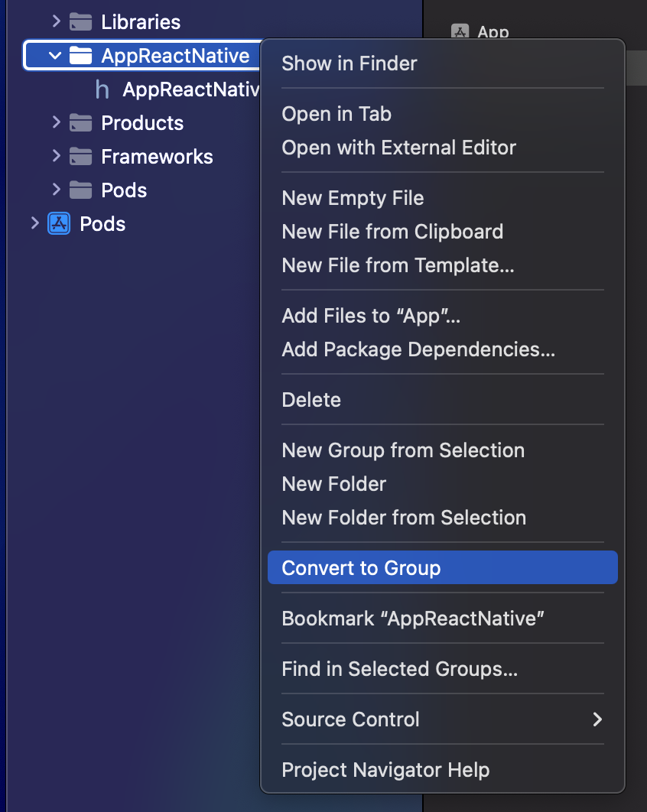Select New File from Template…

tap(398, 265)
